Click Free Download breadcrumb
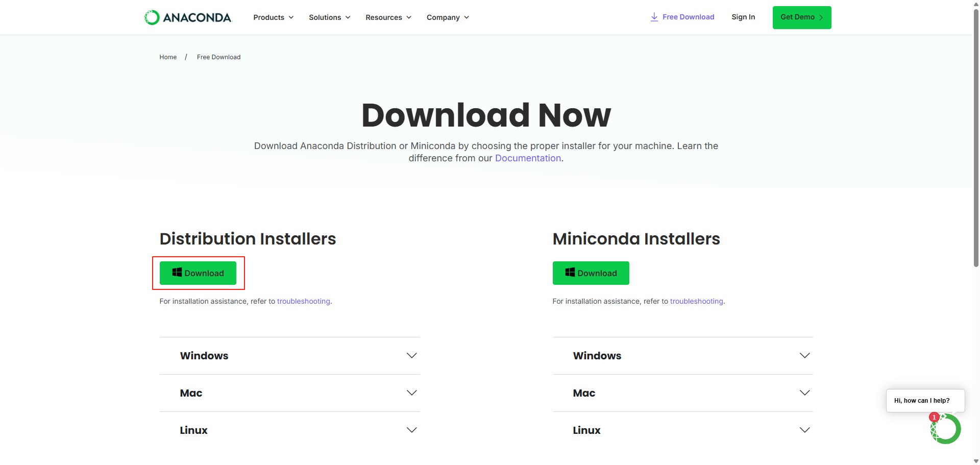The width and height of the screenshot is (980, 465). (218, 57)
